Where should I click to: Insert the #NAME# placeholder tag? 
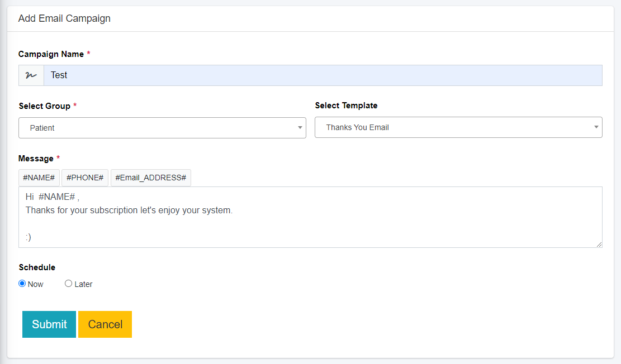39,178
